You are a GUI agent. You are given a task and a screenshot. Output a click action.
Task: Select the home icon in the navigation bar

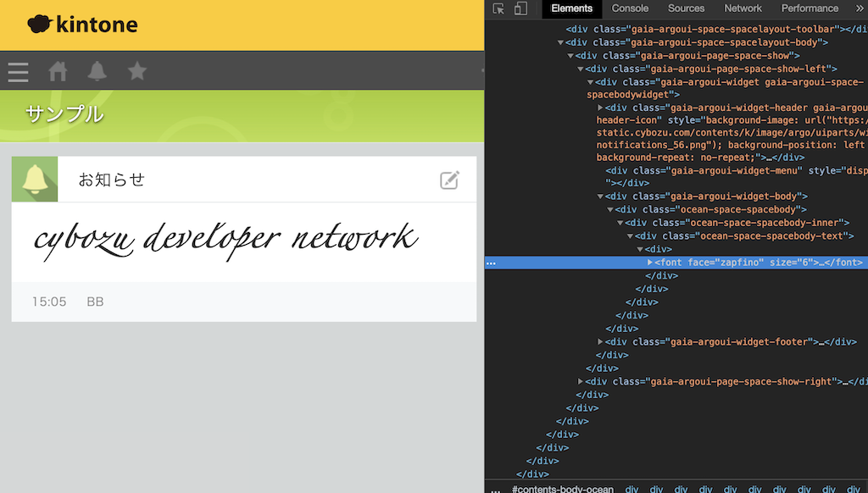[x=58, y=72]
